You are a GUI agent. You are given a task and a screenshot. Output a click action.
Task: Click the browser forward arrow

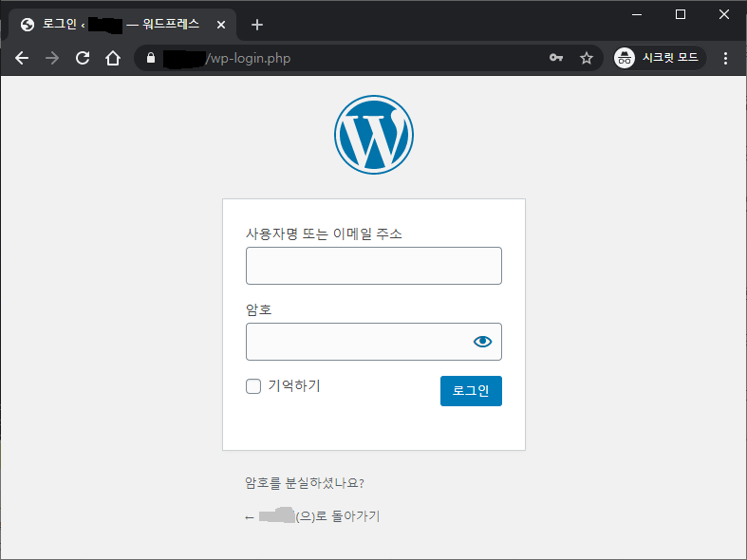pyautogui.click(x=52, y=58)
